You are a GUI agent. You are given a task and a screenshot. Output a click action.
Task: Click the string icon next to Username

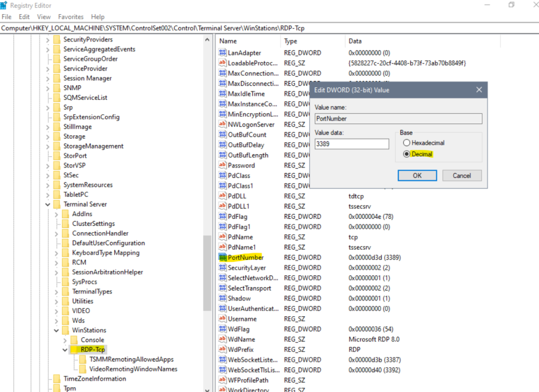[x=223, y=319]
